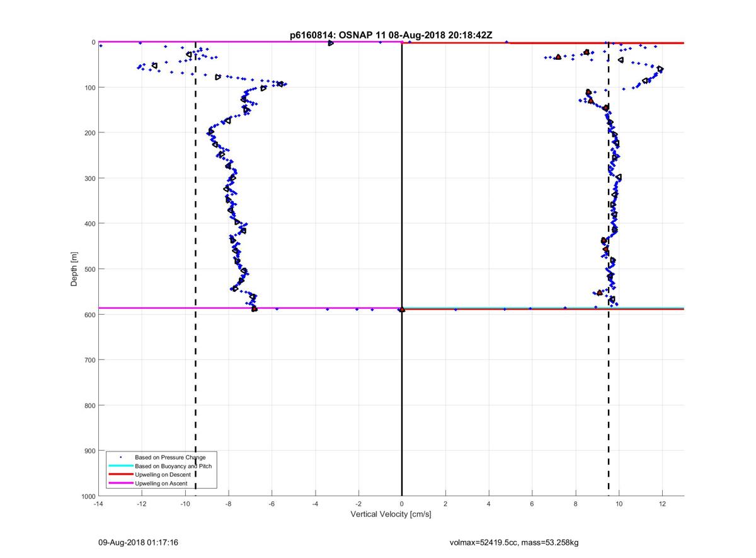Click depth axis tick label '500'
This screenshot has width=756, height=558.
pos(89,269)
